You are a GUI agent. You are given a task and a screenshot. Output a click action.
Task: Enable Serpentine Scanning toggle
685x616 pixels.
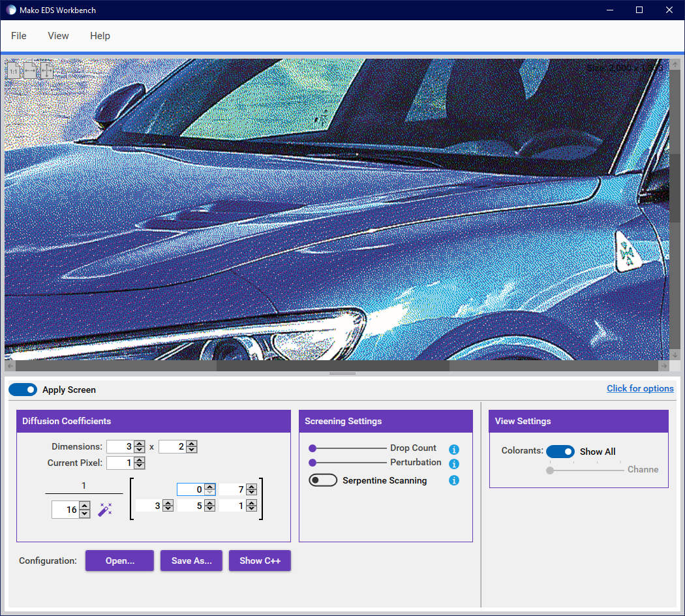[323, 480]
